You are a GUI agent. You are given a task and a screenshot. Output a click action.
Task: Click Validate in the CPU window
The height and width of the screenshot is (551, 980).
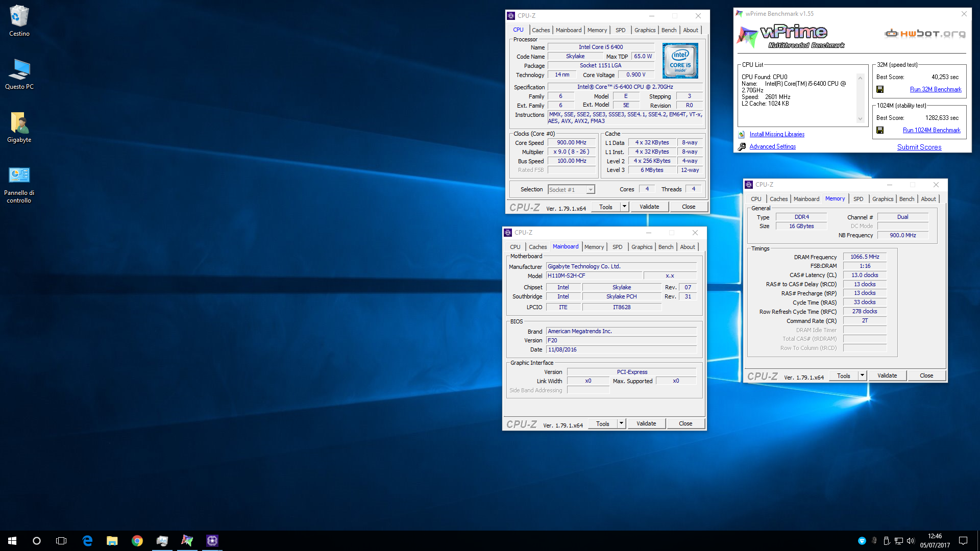click(x=649, y=207)
